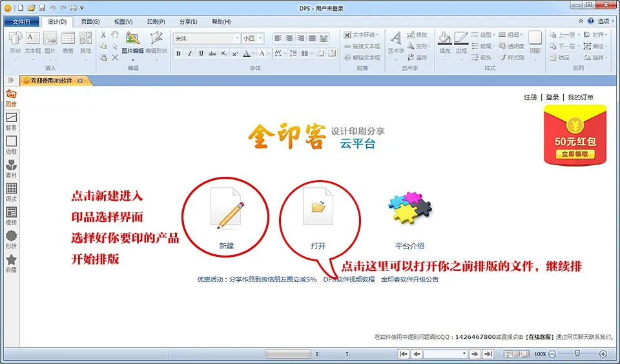Select 边框 in the left sidebar
The image size is (620, 364).
point(11,145)
